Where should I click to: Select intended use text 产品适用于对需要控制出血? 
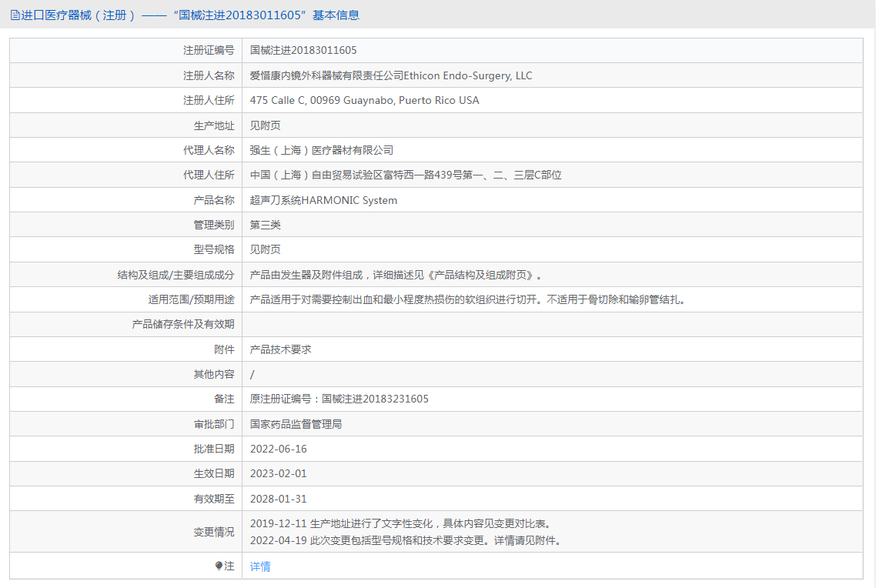[311, 299]
